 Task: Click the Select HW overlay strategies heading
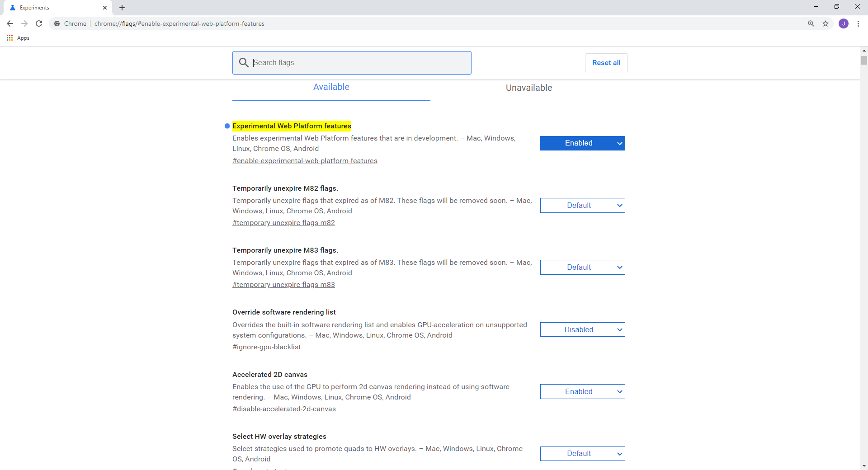[279, 437]
